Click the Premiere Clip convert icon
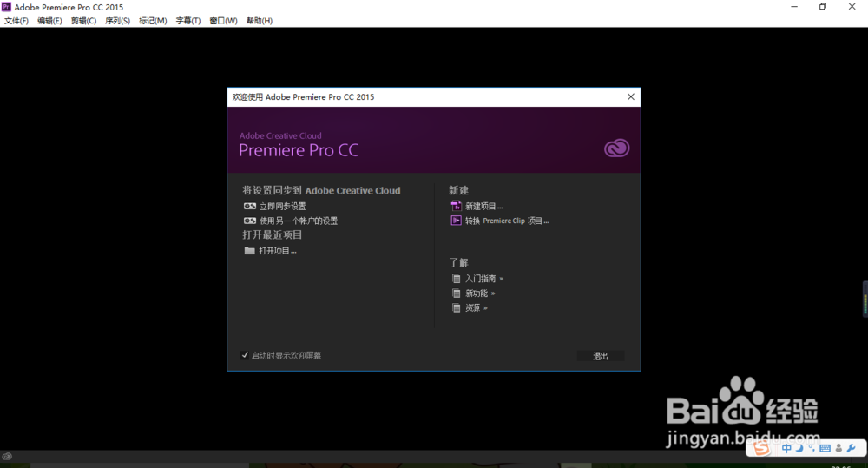The width and height of the screenshot is (868, 468). (x=457, y=221)
